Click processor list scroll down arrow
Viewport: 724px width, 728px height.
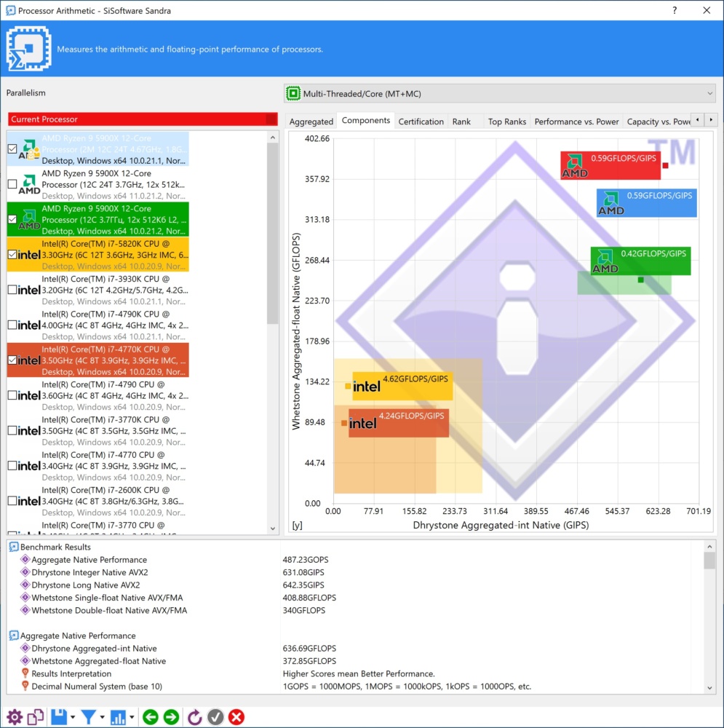(x=272, y=529)
